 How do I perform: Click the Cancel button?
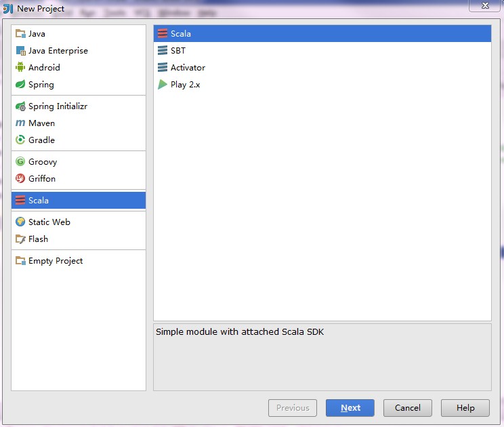[408, 408]
